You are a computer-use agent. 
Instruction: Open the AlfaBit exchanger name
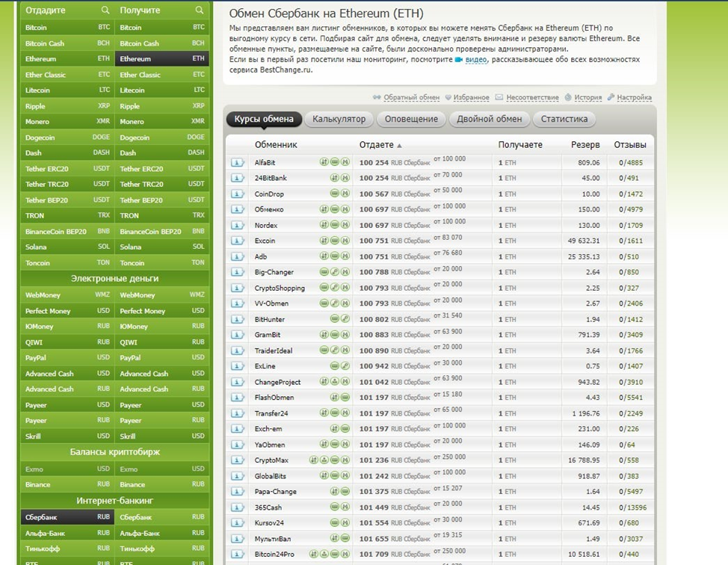(x=265, y=162)
